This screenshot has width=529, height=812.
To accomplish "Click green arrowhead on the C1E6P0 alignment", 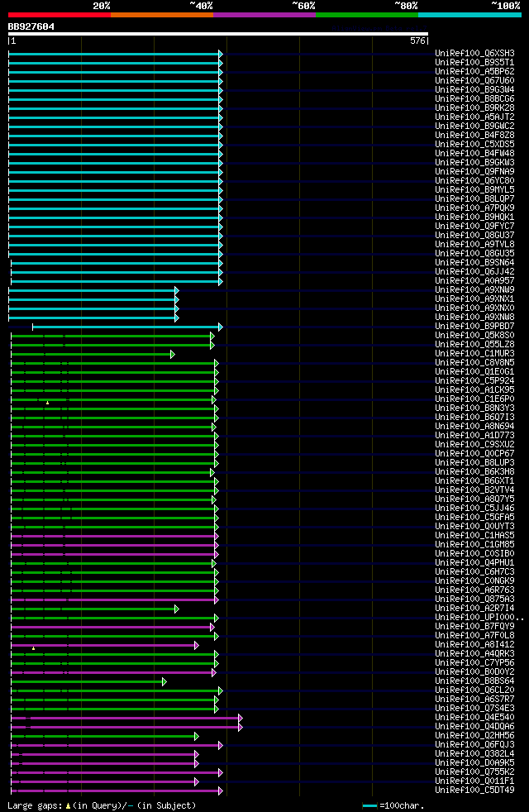I will (x=214, y=399).
